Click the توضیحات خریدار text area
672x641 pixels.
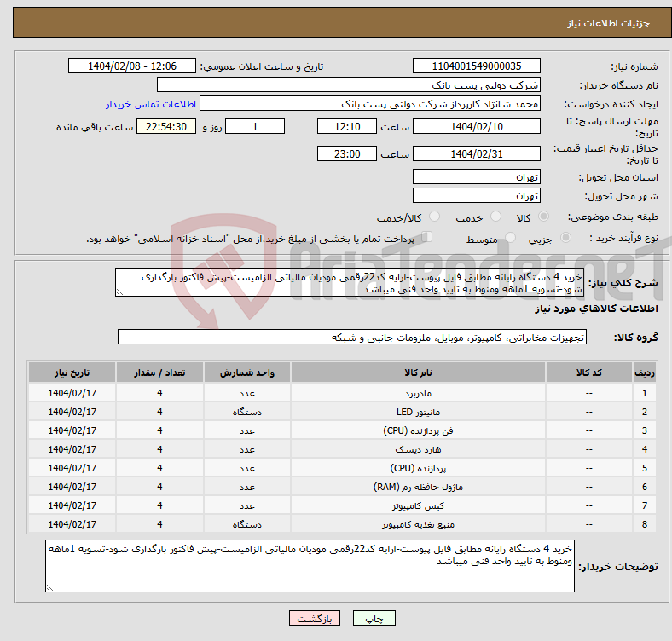point(310,567)
